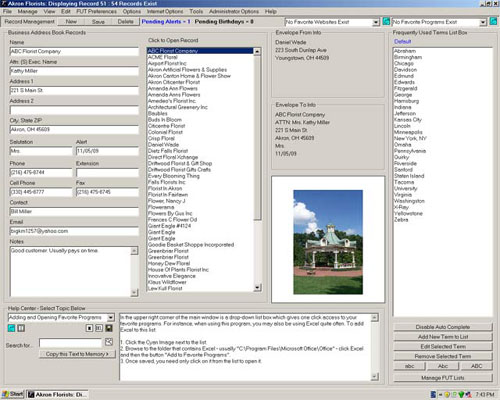Open the View menu

point(49,11)
